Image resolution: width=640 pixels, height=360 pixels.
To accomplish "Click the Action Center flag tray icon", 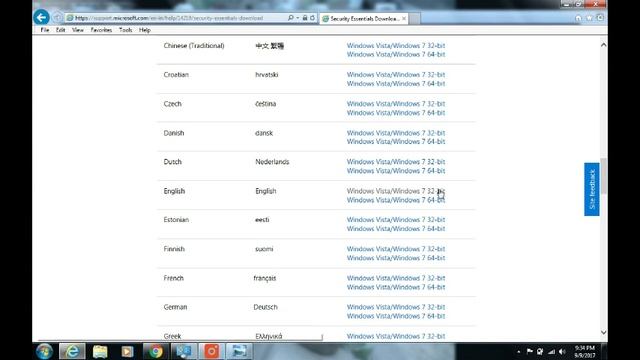I will pos(529,351).
